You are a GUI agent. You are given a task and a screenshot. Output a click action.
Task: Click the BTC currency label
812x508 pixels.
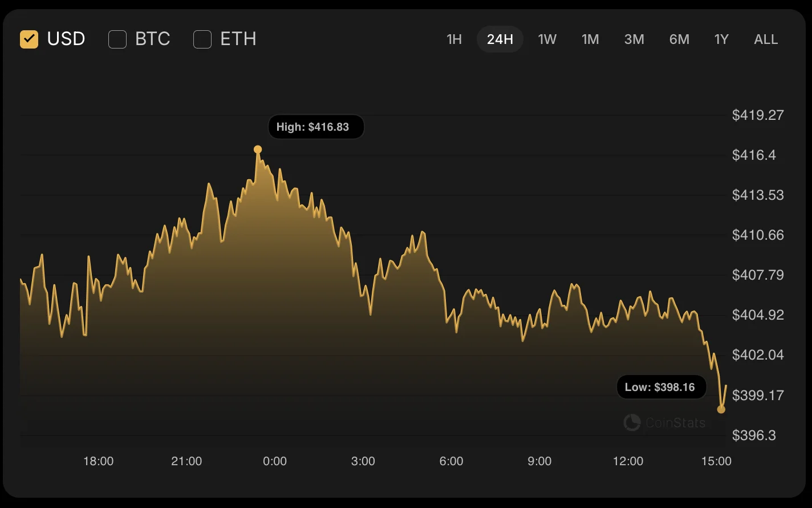(x=153, y=39)
